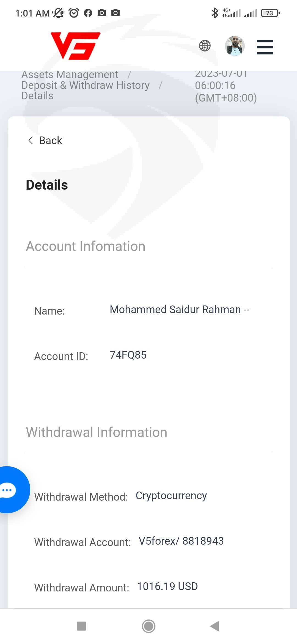Select the Details breadcrumb item
The image size is (297, 644).
[x=37, y=96]
